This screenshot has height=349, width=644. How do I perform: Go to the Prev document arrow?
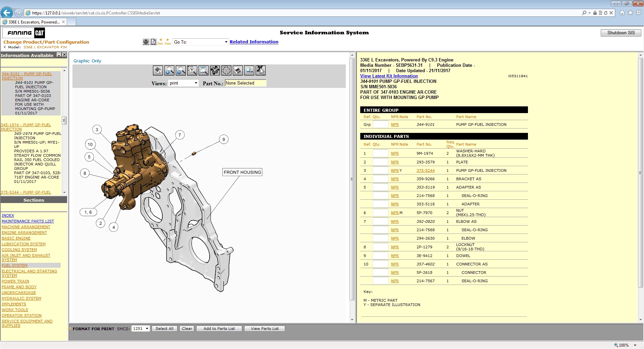[160, 41]
